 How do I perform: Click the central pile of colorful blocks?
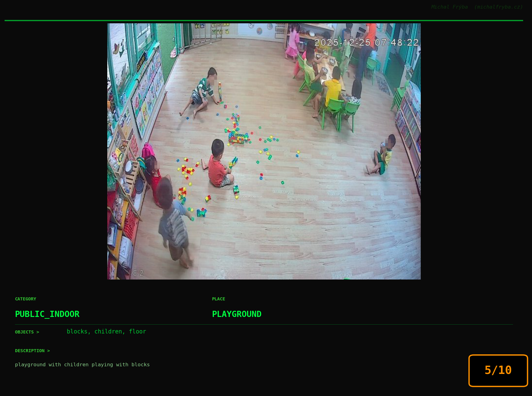[238, 137]
